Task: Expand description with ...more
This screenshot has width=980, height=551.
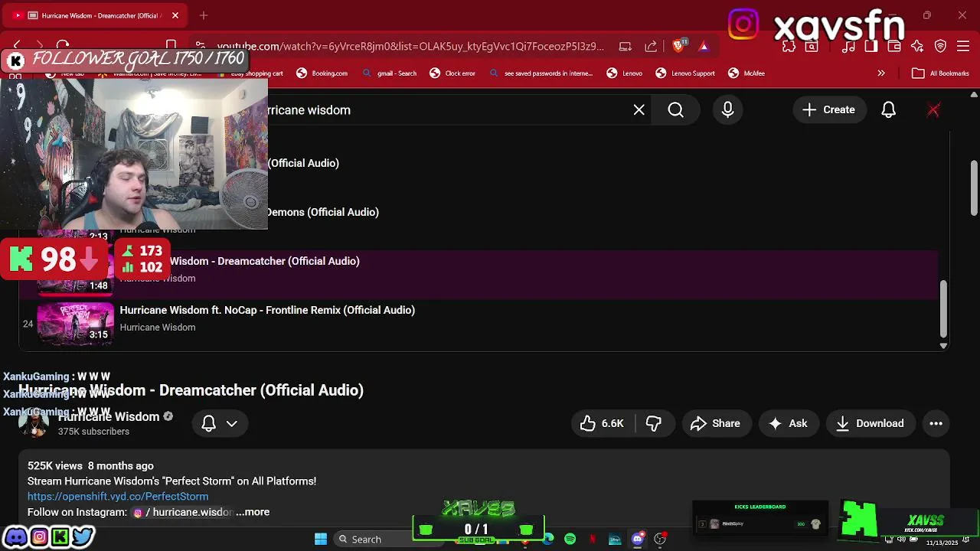Action: click(x=253, y=512)
